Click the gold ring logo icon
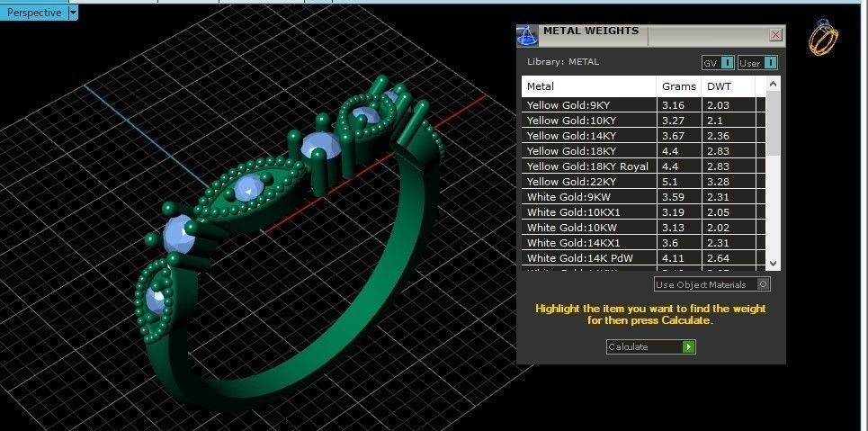 (824, 37)
